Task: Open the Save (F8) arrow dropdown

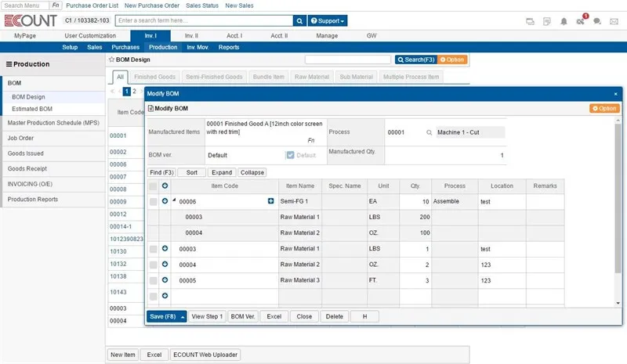Action: pyautogui.click(x=182, y=317)
